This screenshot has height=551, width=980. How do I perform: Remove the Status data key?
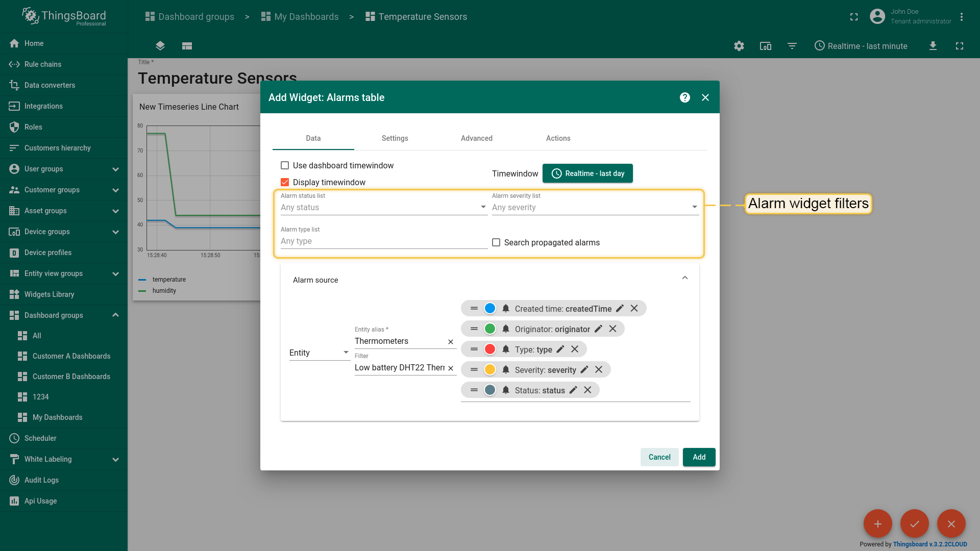[587, 390]
